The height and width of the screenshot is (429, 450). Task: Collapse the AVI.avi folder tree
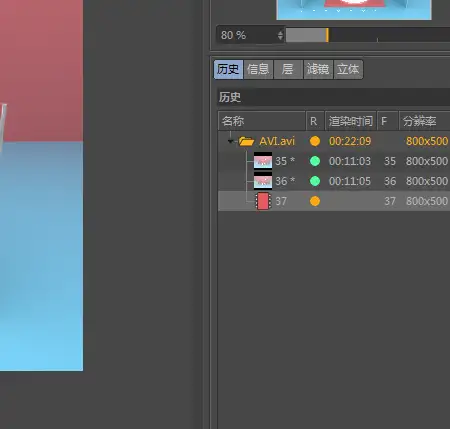[x=230, y=141]
